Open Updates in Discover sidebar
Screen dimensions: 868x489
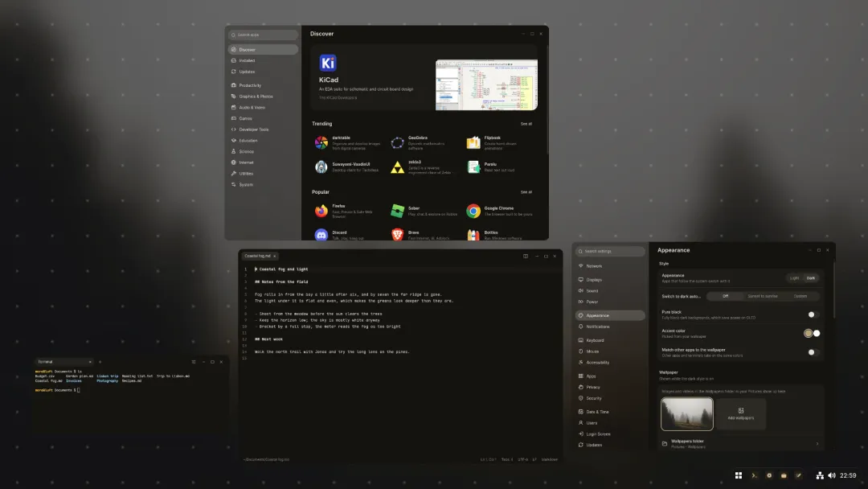pyautogui.click(x=263, y=72)
